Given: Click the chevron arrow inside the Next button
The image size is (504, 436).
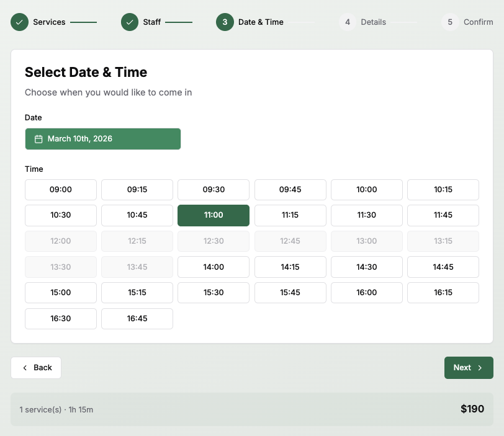Looking at the screenshot, I should pyautogui.click(x=480, y=367).
